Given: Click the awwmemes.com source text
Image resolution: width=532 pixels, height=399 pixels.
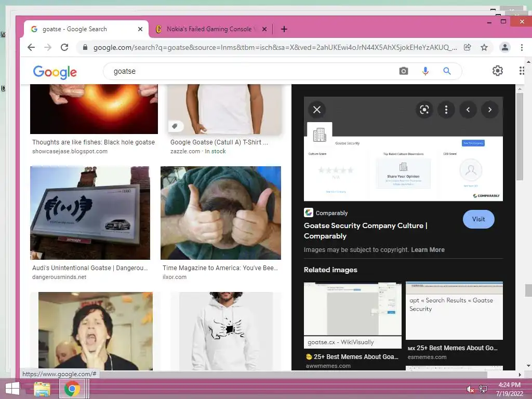Looking at the screenshot, I should tap(328, 366).
